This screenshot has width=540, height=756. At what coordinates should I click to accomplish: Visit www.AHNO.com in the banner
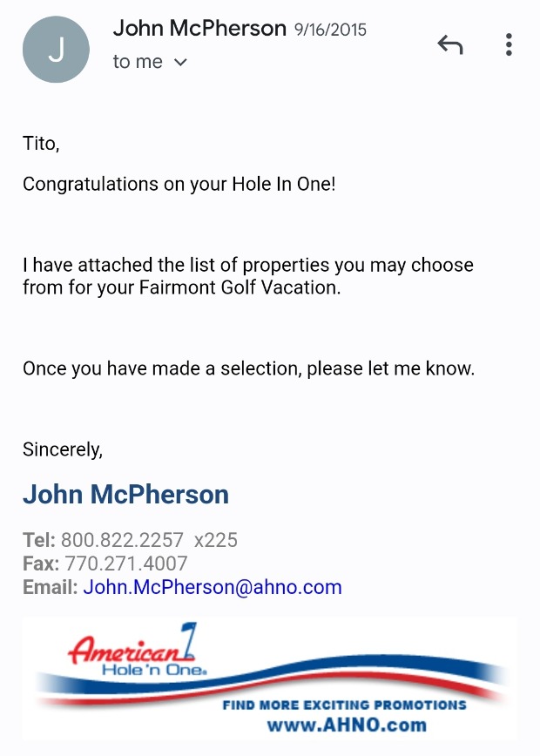[x=347, y=725]
